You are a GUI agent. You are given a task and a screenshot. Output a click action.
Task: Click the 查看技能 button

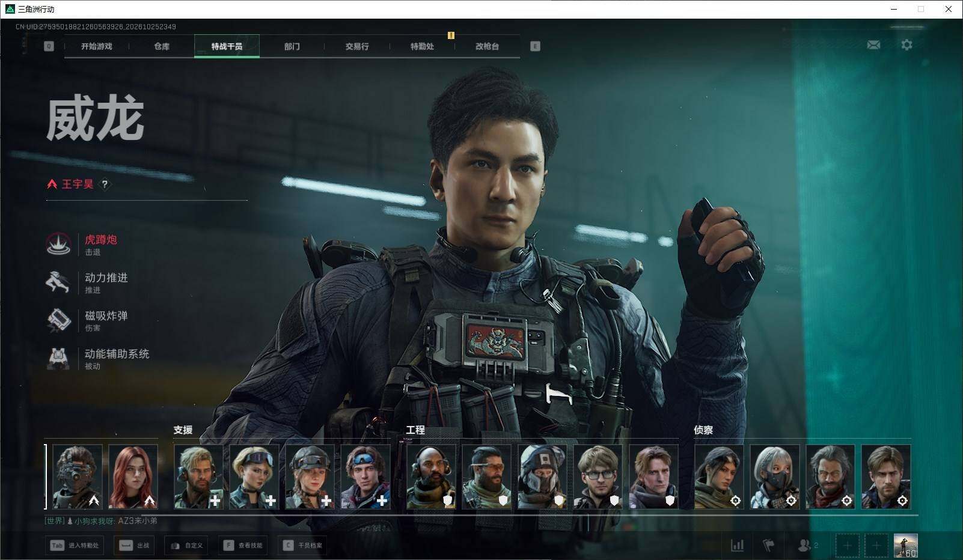pyautogui.click(x=243, y=546)
